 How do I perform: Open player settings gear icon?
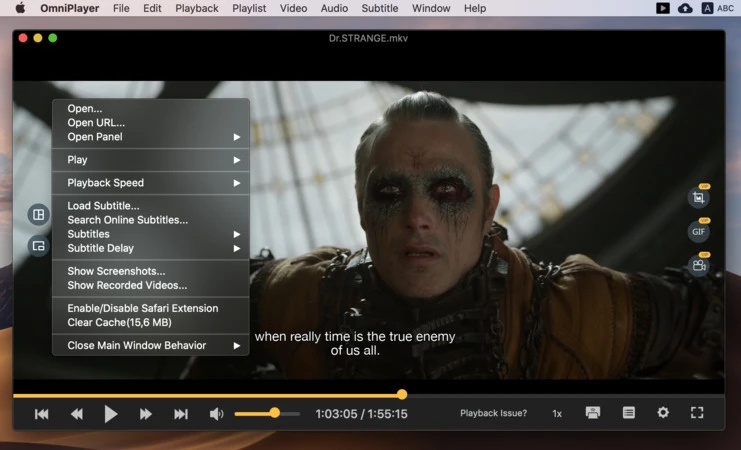pyautogui.click(x=662, y=413)
